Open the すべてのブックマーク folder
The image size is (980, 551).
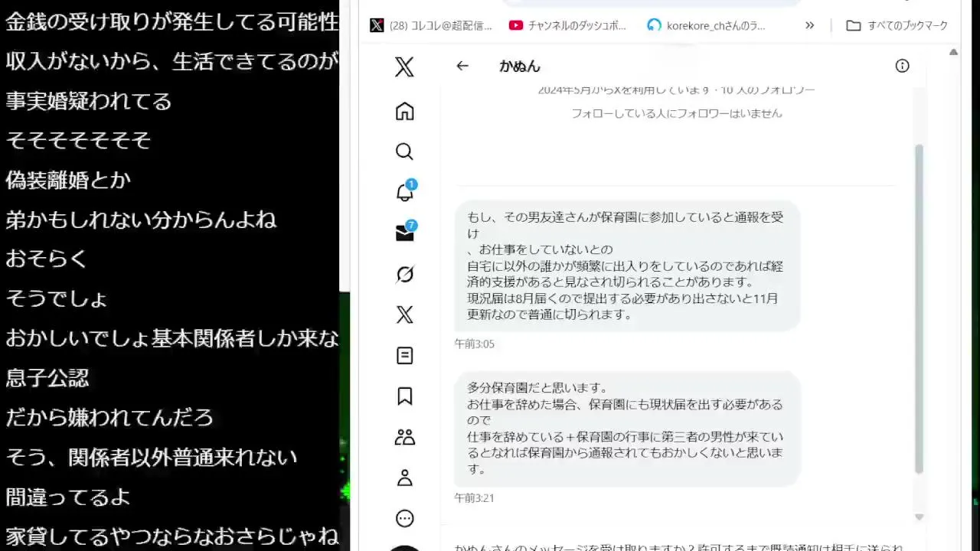(897, 25)
